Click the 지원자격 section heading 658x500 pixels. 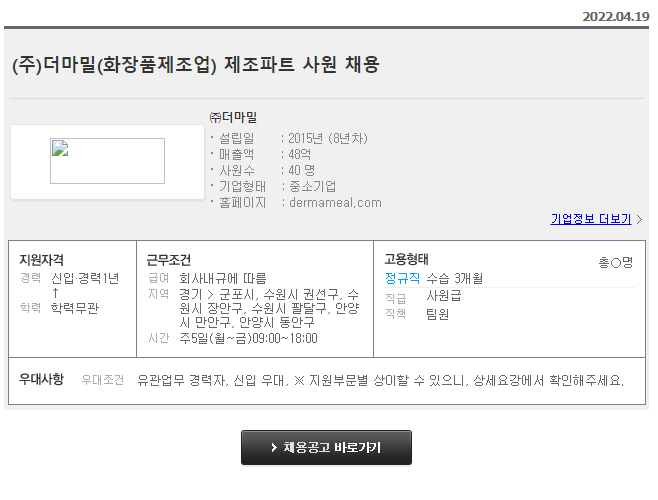(42, 259)
